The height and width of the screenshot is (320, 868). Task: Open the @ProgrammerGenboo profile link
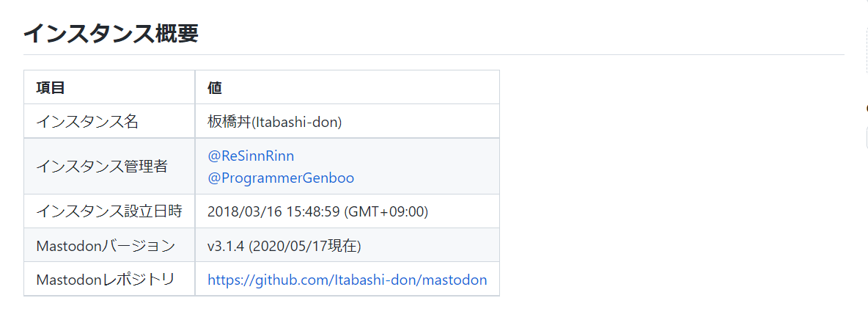click(281, 178)
